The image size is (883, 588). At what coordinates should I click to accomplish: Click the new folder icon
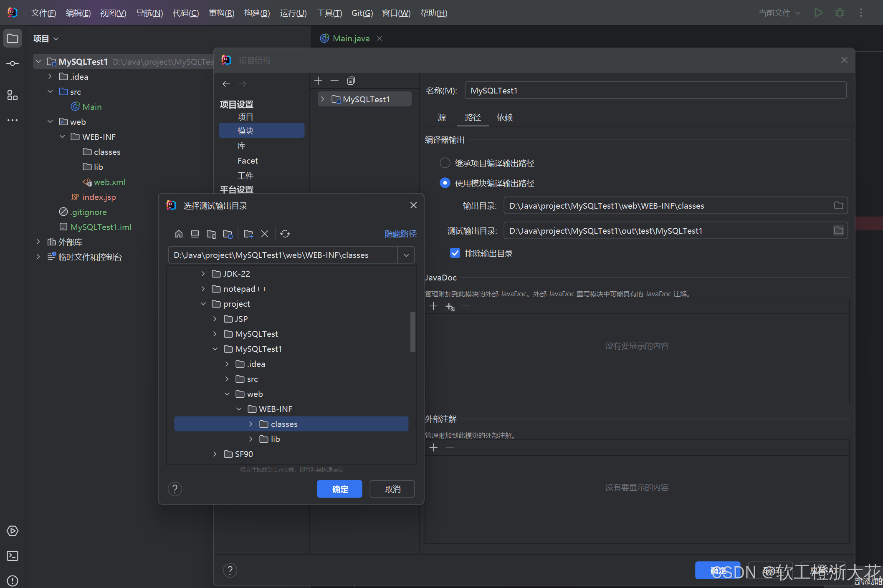point(248,234)
